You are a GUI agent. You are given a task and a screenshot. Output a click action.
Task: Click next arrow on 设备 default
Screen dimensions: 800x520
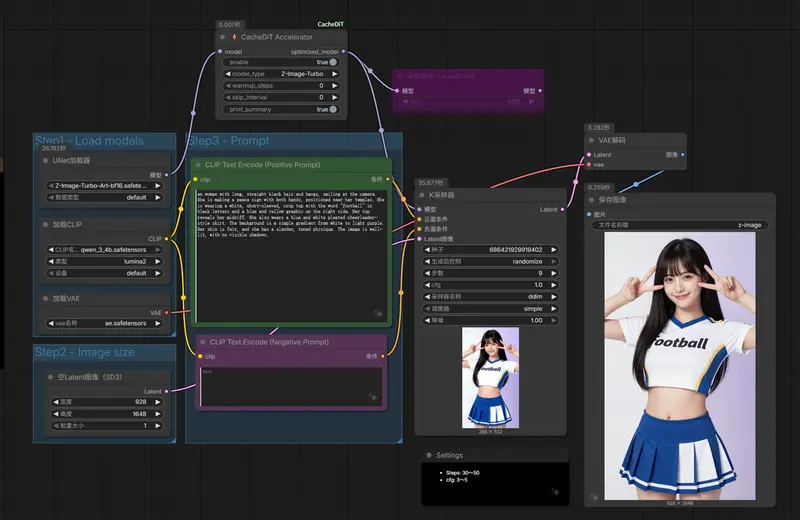(x=158, y=273)
